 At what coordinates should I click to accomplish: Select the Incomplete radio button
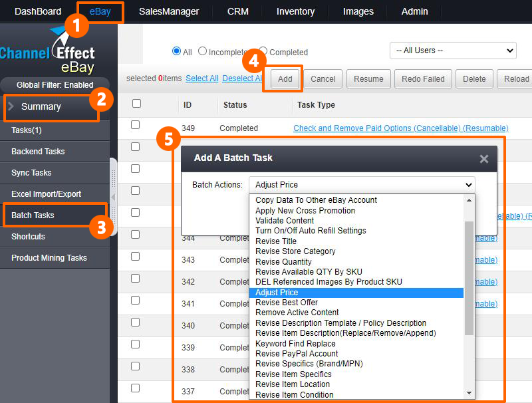202,51
